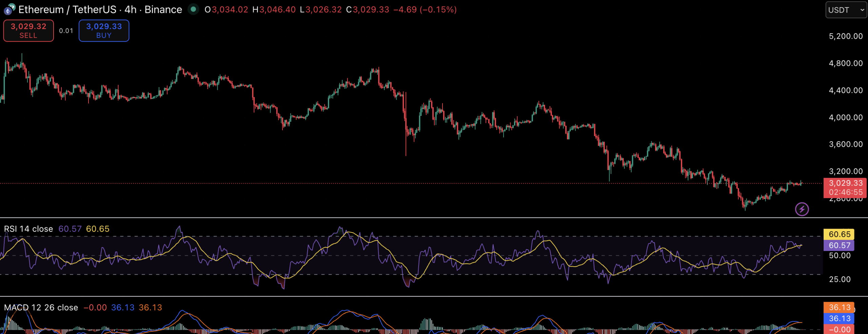868x334 pixels.
Task: Click the orange MACD value tag 36.13
Action: click(839, 307)
